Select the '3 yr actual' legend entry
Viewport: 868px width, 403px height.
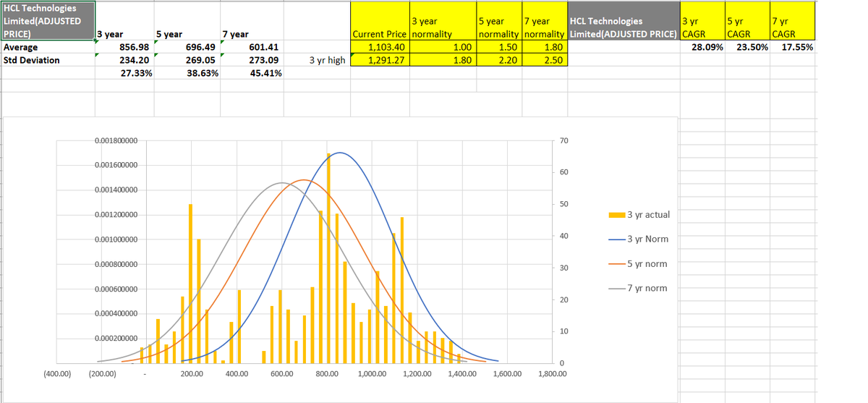639,215
